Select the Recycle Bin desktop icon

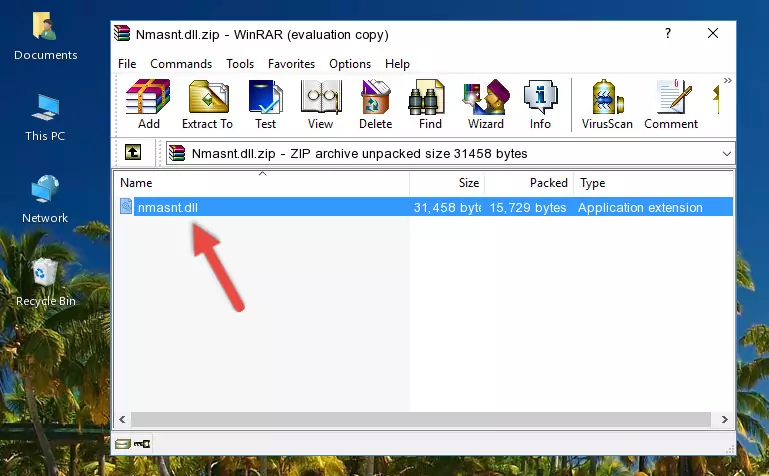(45, 283)
